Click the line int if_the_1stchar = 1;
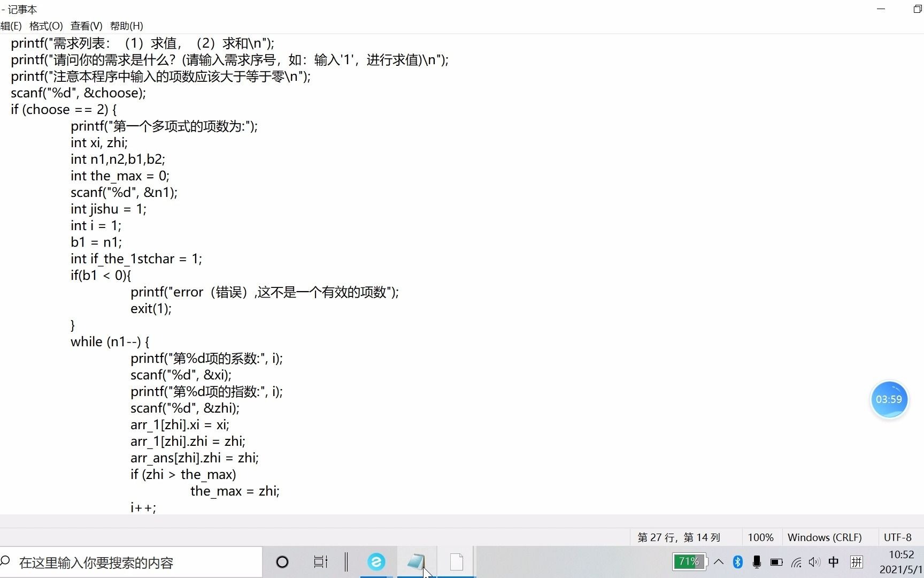Screen dimensions: 924x578 tap(136, 258)
